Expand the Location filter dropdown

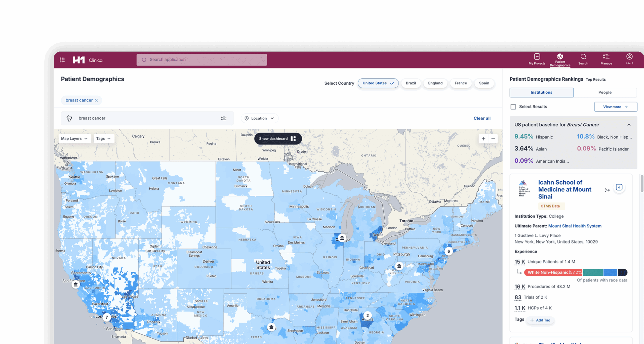click(260, 118)
